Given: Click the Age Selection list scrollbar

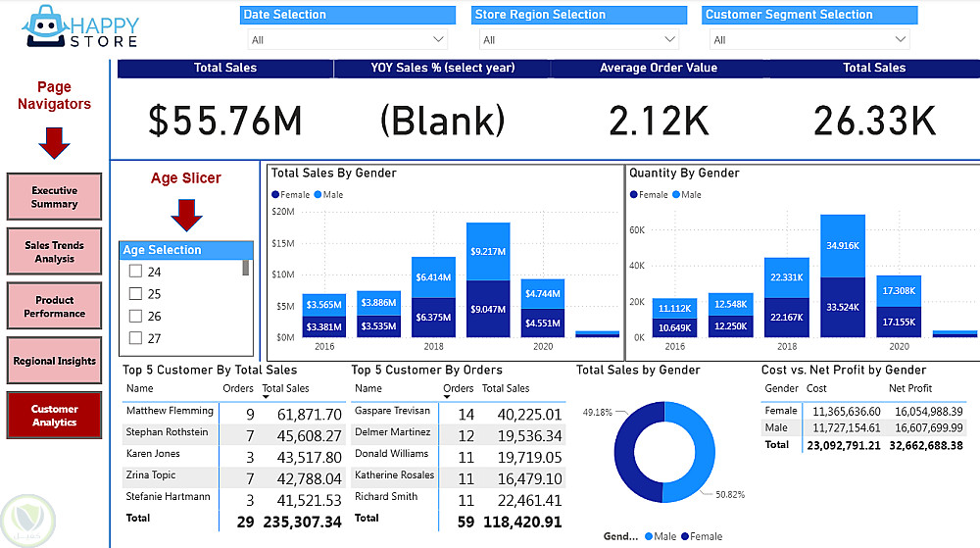Looking at the screenshot, I should coord(246,268).
